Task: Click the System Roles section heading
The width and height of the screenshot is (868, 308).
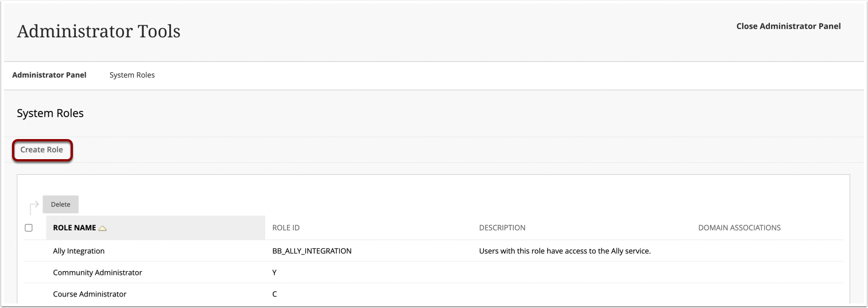Action: point(51,114)
